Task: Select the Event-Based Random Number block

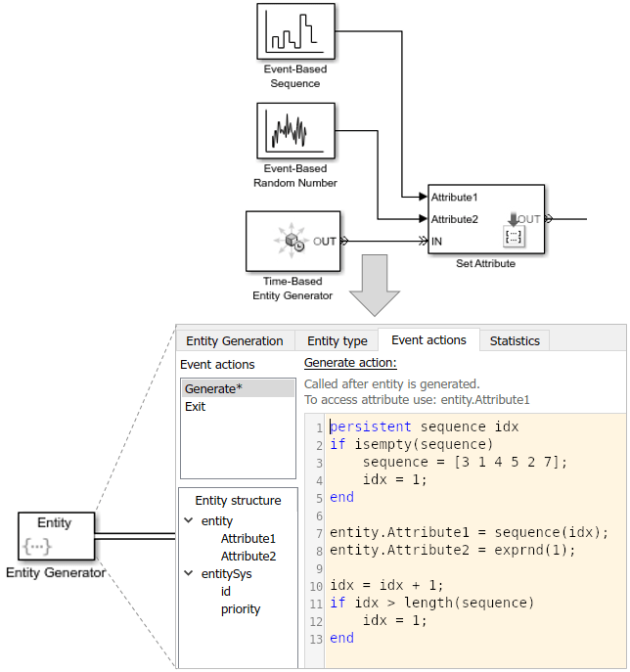Action: pos(295,131)
